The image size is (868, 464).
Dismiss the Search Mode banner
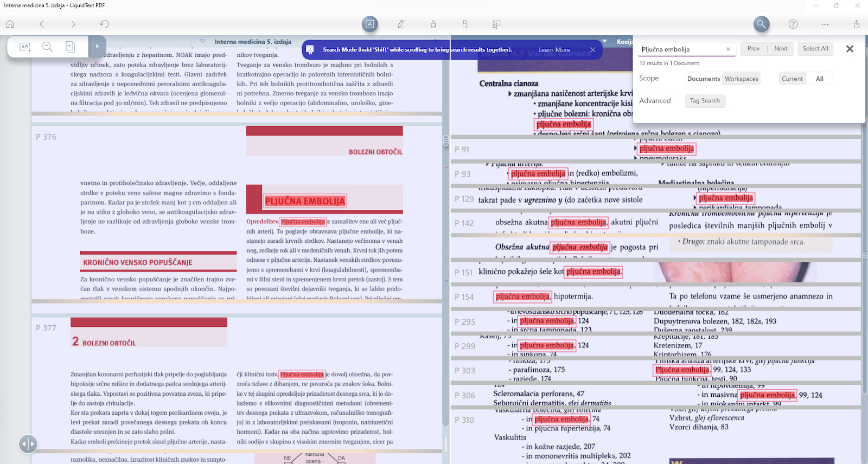(x=592, y=49)
